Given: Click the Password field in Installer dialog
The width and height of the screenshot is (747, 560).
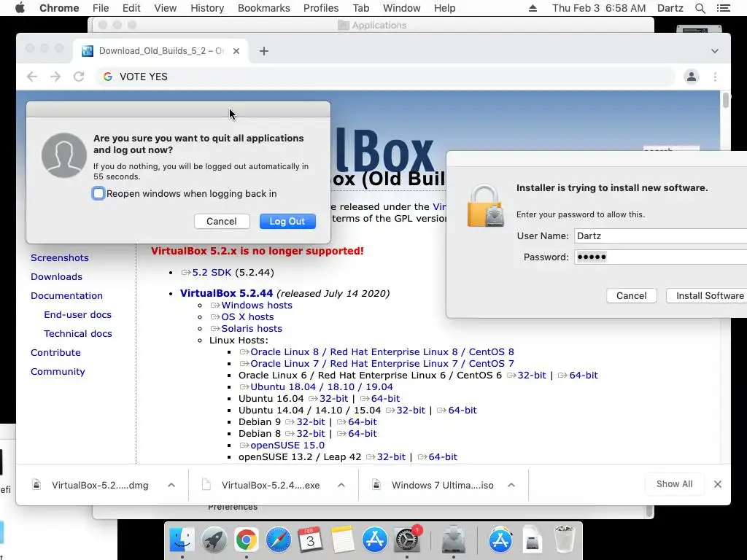Looking at the screenshot, I should pos(660,257).
